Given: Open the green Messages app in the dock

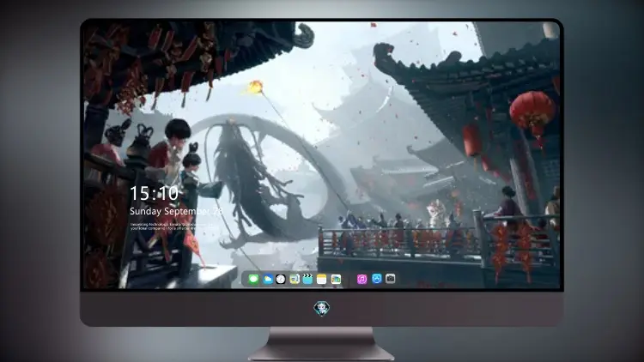Looking at the screenshot, I should [253, 279].
